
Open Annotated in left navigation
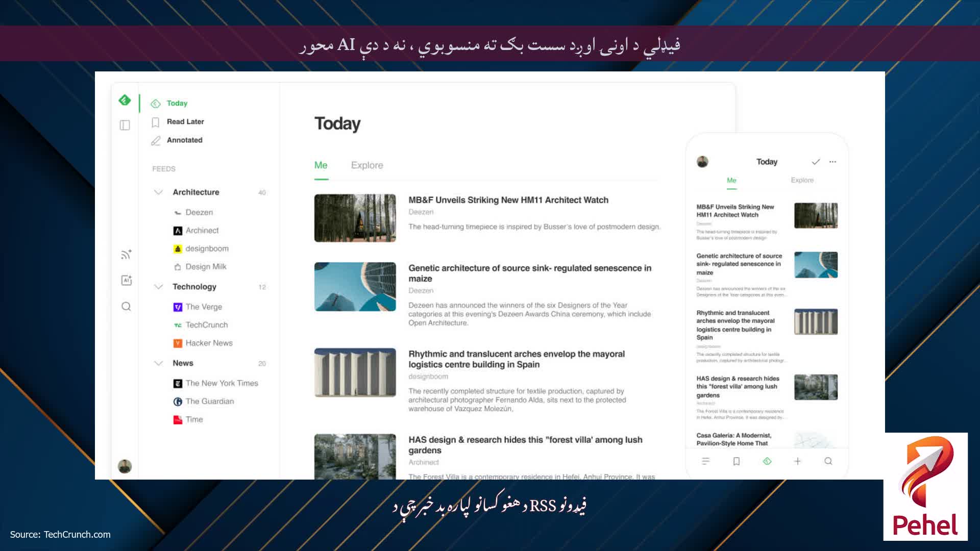coord(184,140)
